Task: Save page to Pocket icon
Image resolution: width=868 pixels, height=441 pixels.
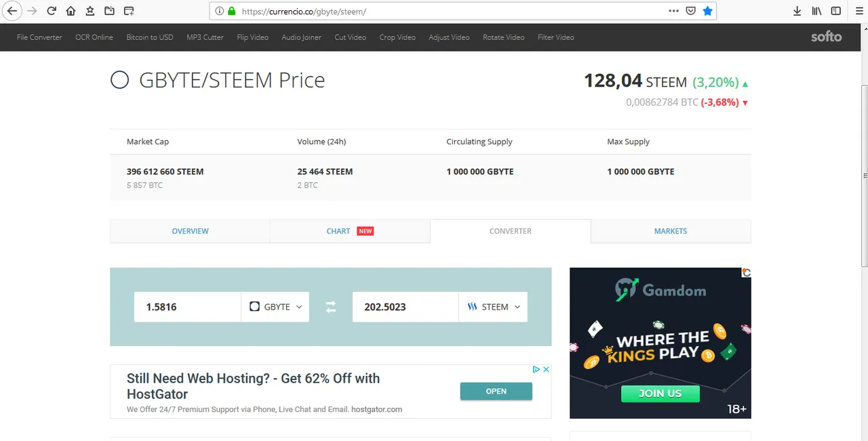Action: [x=690, y=11]
